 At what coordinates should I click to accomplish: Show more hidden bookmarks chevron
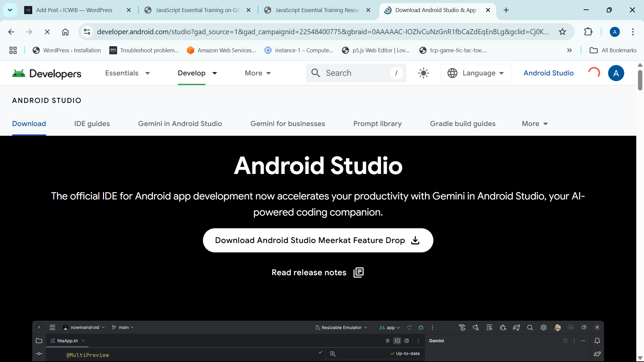coord(569,50)
